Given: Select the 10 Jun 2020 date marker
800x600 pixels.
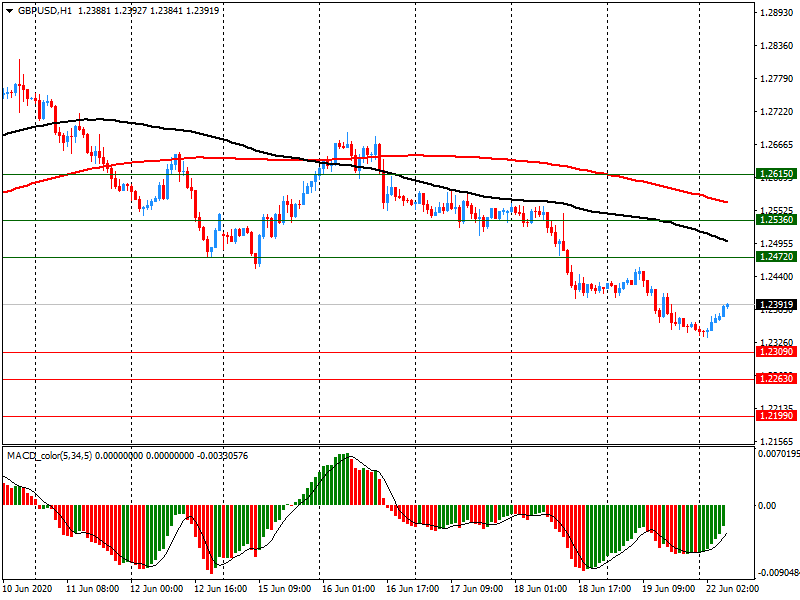Looking at the screenshot, I should point(30,590).
